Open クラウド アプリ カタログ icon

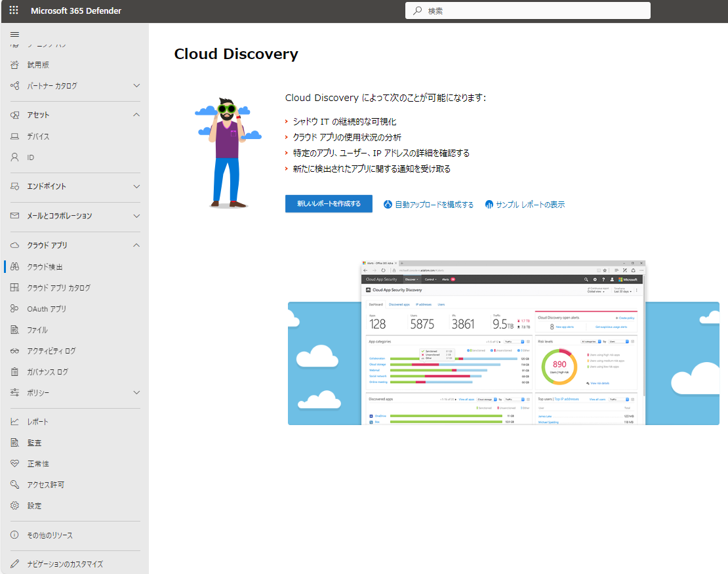click(x=15, y=287)
